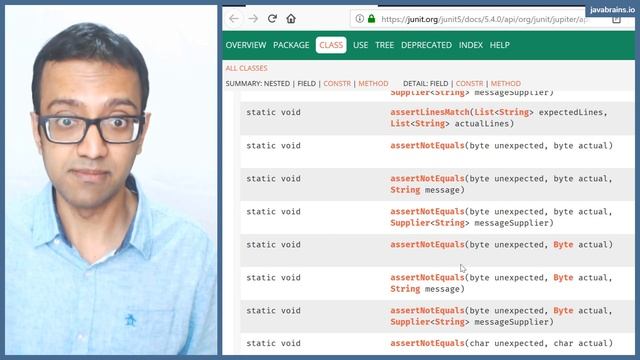Click Byte type link in two-argument row

coord(563,245)
